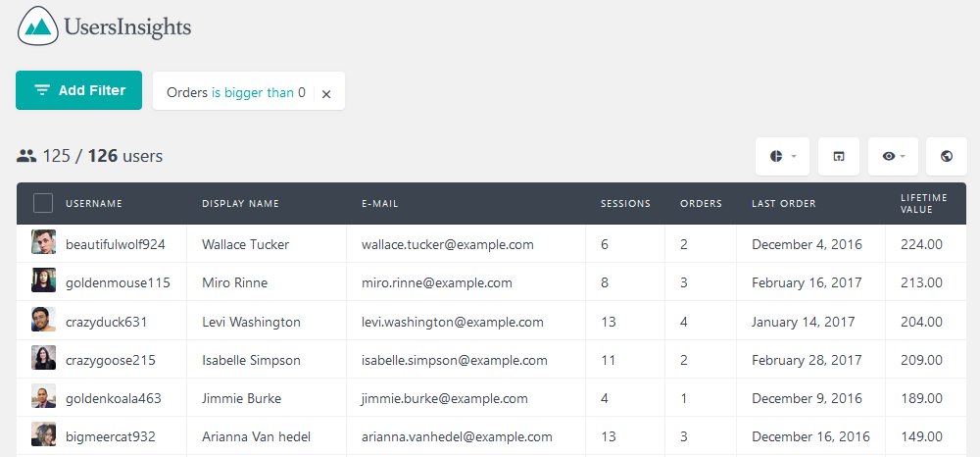The width and height of the screenshot is (980, 457).
Task: Click the avatar of bigmeercat932
Action: [44, 434]
